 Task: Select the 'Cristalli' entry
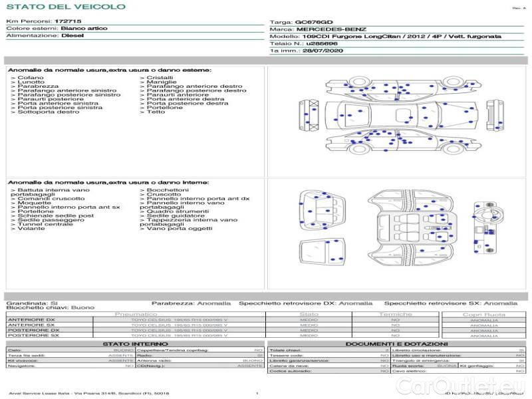click(156, 78)
